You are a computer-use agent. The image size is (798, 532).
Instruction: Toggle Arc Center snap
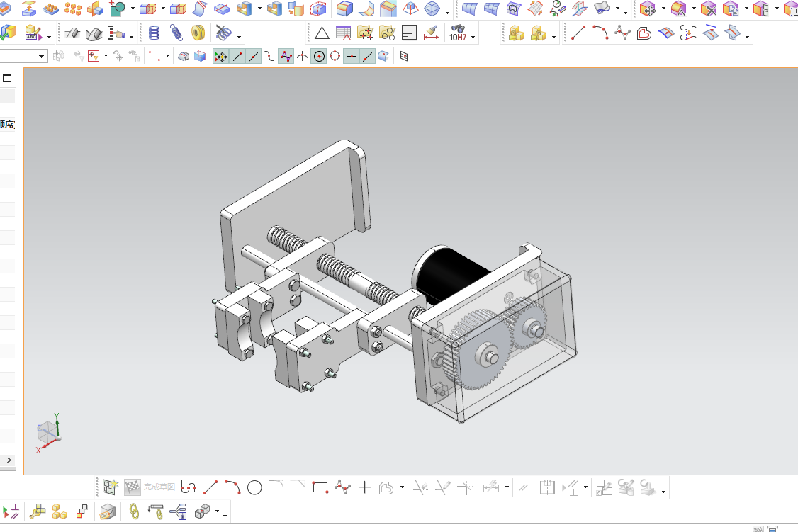point(319,57)
